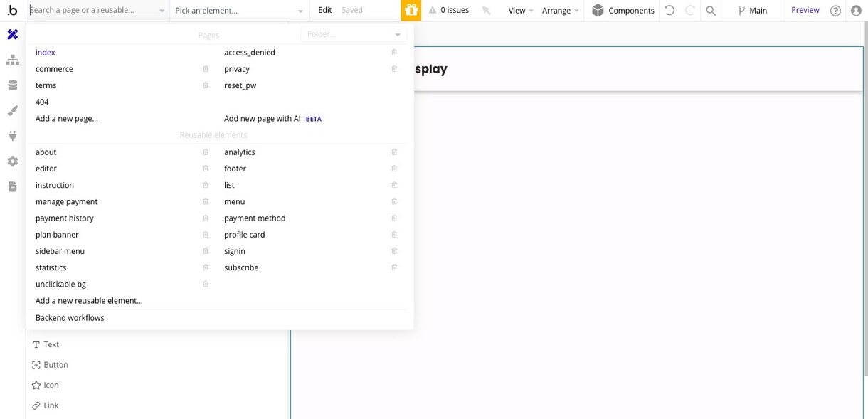Screen dimensions: 868x419
Task: Expand the View menu dropdown
Action: (x=521, y=11)
